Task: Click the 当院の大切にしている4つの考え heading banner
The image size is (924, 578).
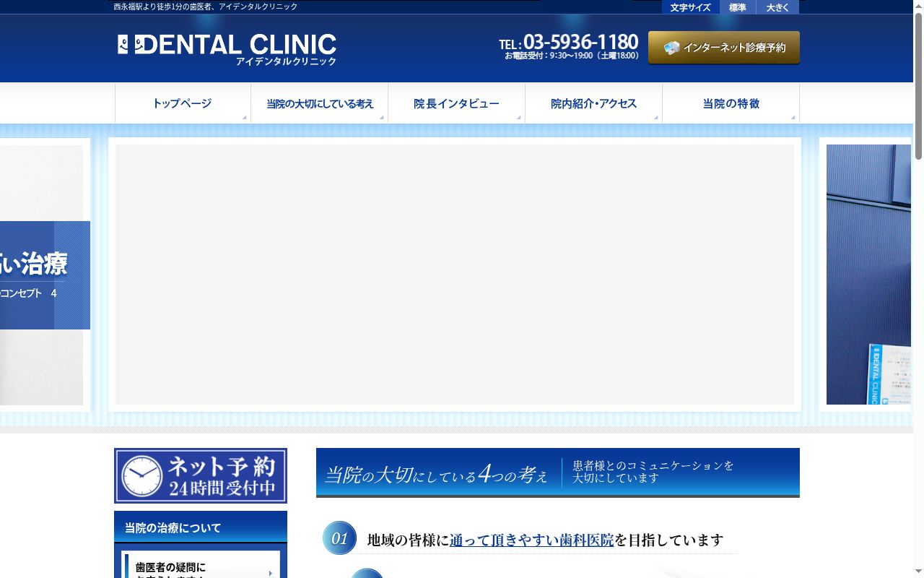Action: [558, 473]
